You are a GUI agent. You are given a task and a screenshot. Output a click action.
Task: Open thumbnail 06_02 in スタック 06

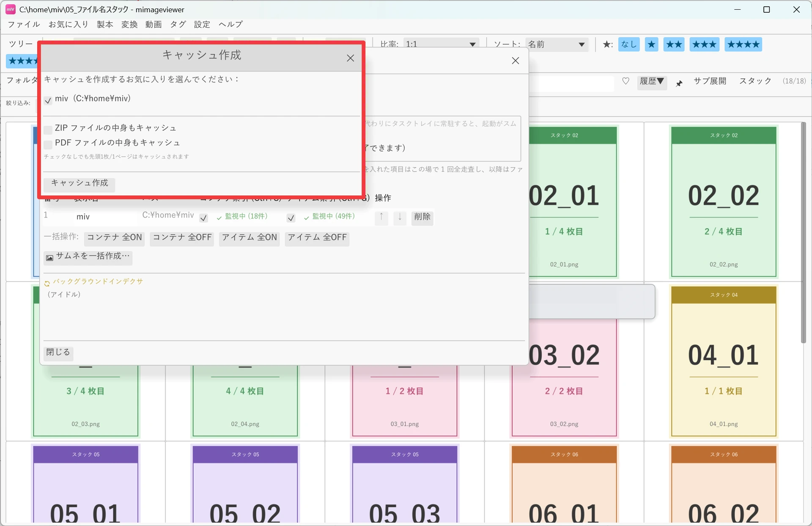point(724,484)
